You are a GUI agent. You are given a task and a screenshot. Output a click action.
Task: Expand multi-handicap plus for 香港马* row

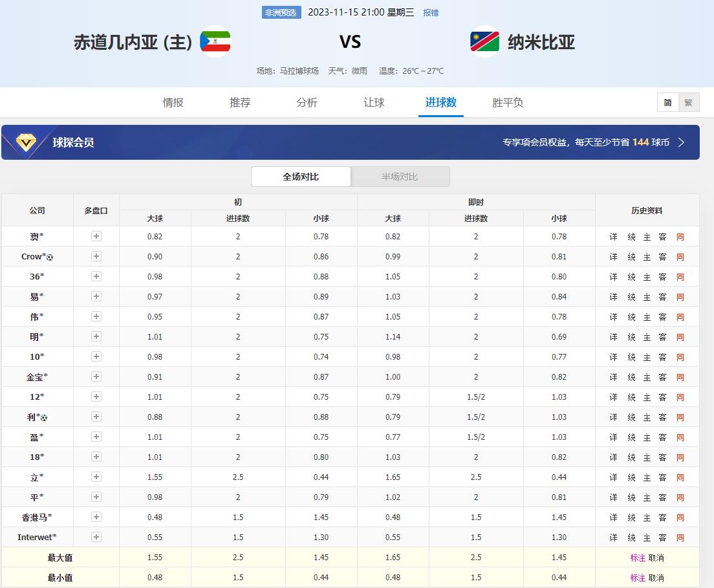(x=96, y=517)
